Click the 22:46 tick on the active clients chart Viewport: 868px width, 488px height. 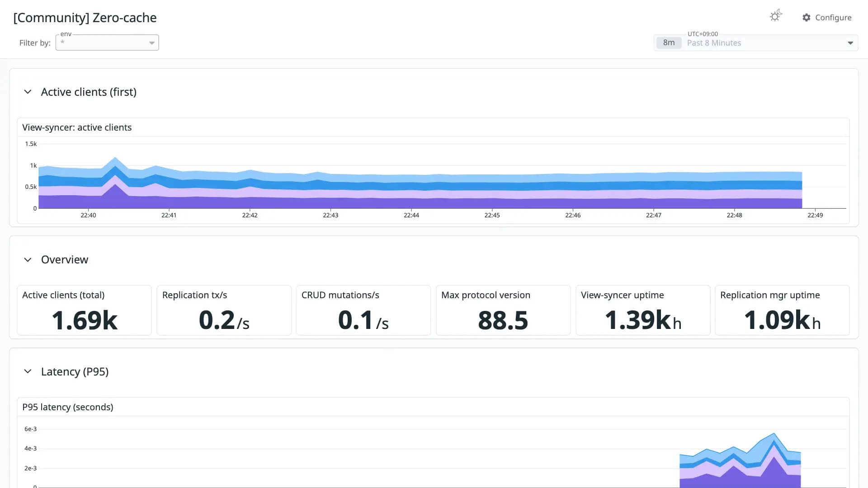click(573, 215)
